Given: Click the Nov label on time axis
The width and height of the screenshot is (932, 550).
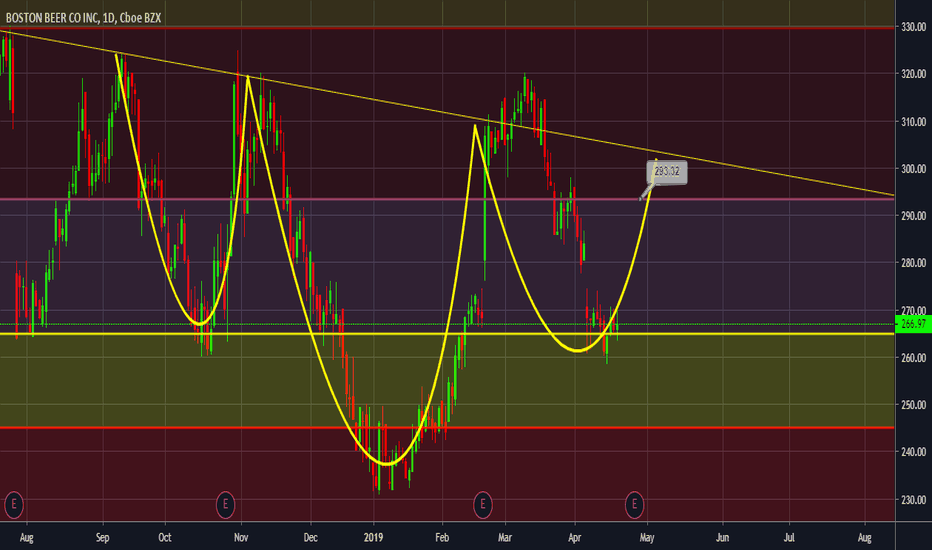Looking at the screenshot, I should 241,538.
